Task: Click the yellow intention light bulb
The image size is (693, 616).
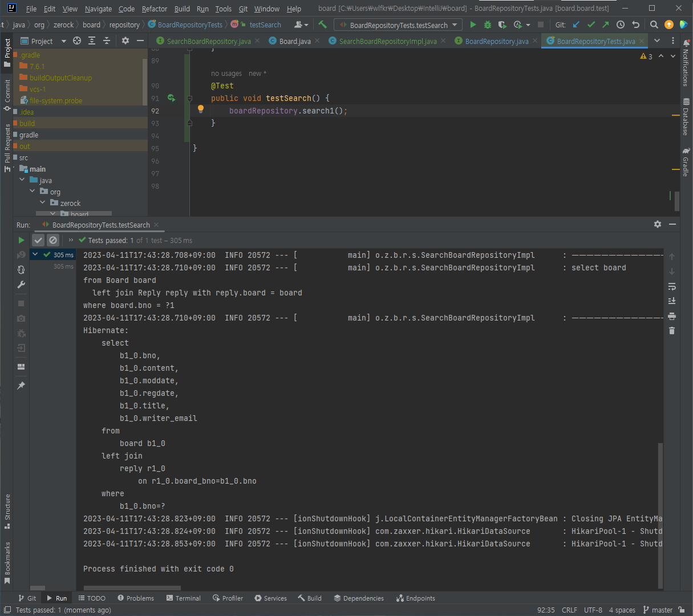Action: pos(201,109)
